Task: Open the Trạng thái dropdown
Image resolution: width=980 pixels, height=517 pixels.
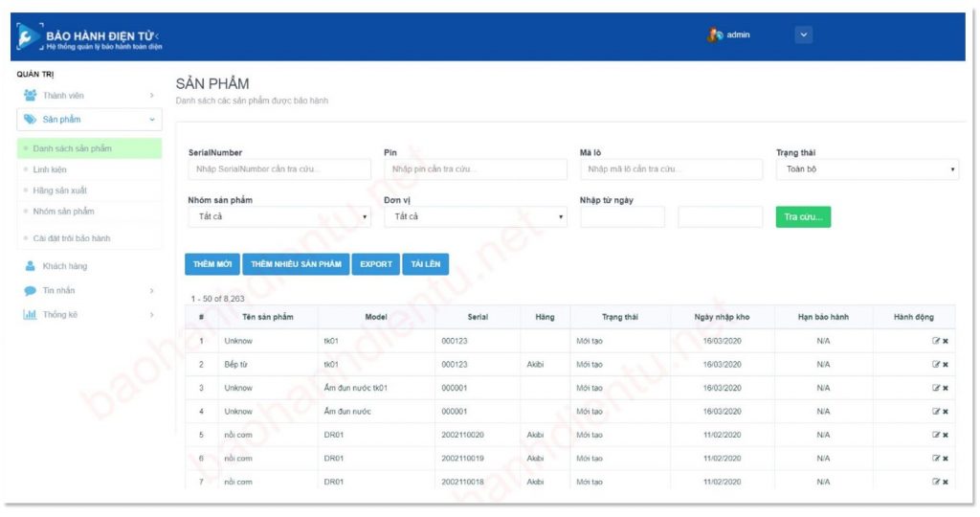Action: (x=867, y=169)
